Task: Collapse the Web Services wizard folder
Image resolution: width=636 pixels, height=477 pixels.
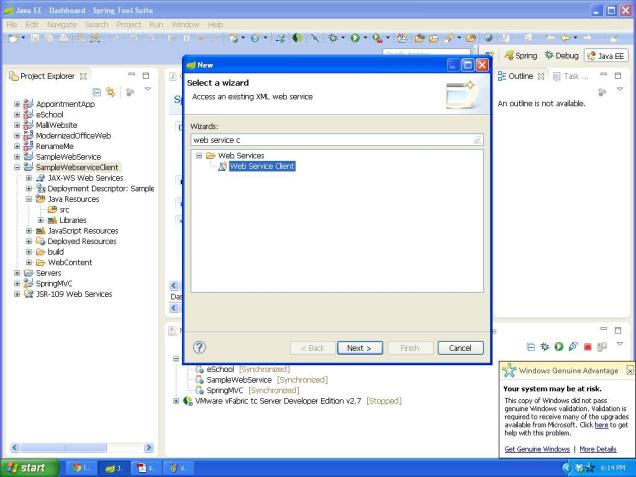Action: (199, 155)
